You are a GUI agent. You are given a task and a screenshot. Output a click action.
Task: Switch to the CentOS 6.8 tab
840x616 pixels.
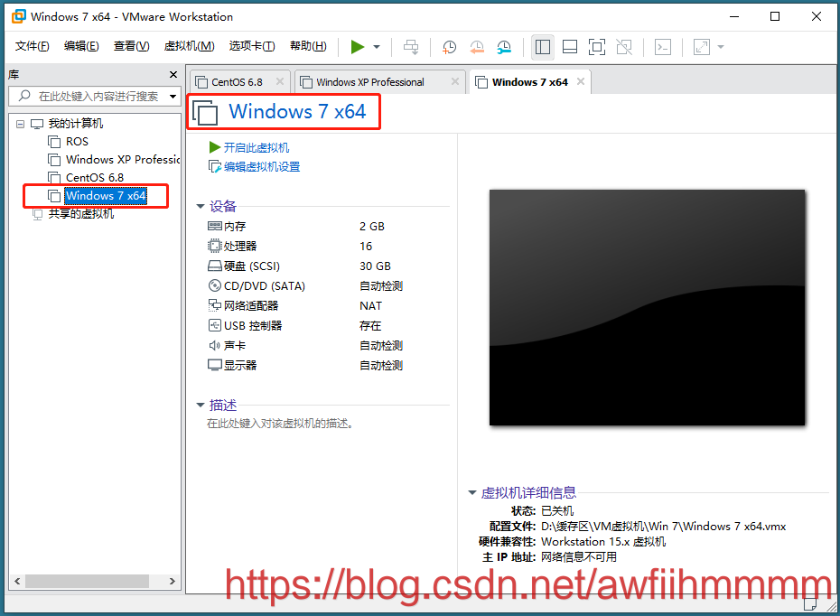[x=237, y=82]
